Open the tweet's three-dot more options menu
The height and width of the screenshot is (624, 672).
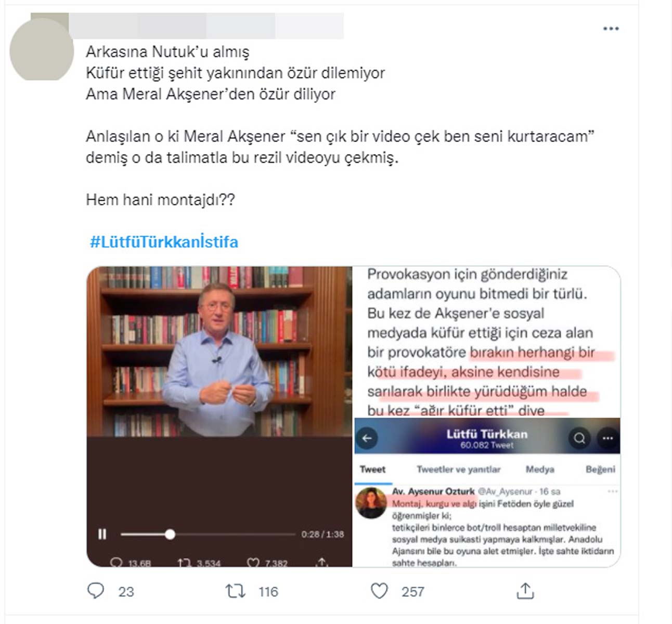pyautogui.click(x=611, y=29)
